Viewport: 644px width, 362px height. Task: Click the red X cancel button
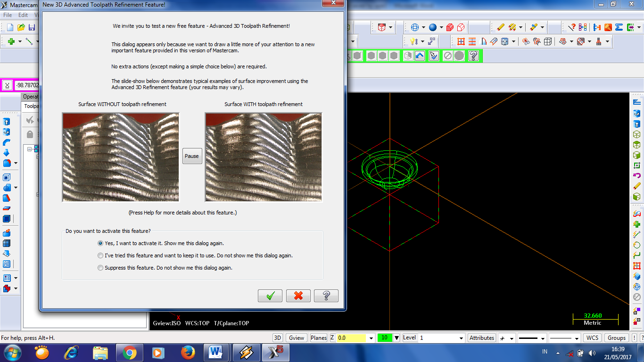coord(298,296)
